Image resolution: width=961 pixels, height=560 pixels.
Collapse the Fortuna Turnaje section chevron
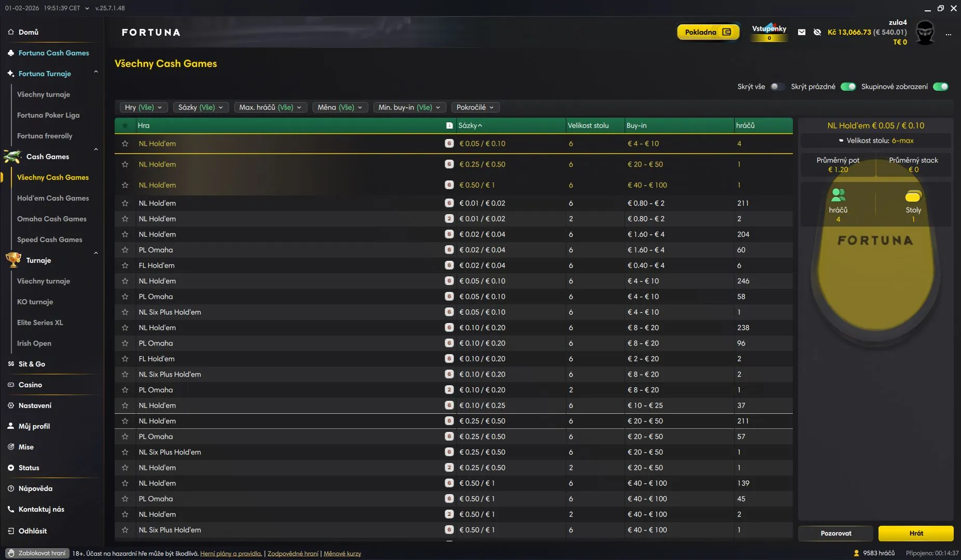coord(96,72)
